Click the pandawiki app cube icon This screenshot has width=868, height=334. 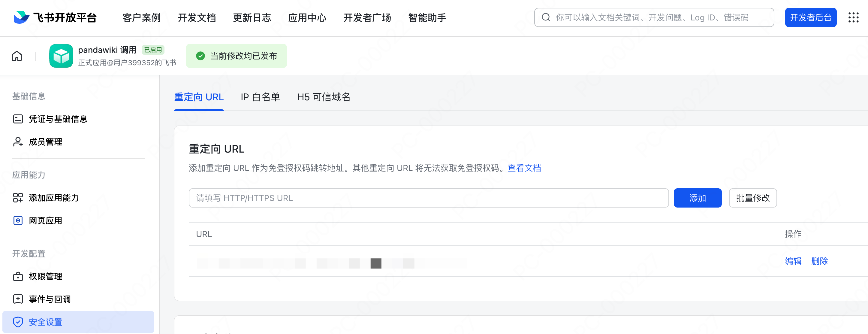61,56
